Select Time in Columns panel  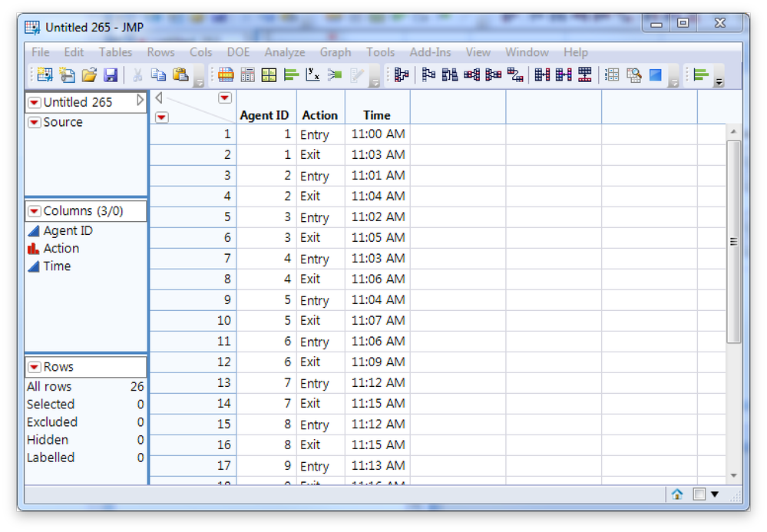click(x=58, y=266)
